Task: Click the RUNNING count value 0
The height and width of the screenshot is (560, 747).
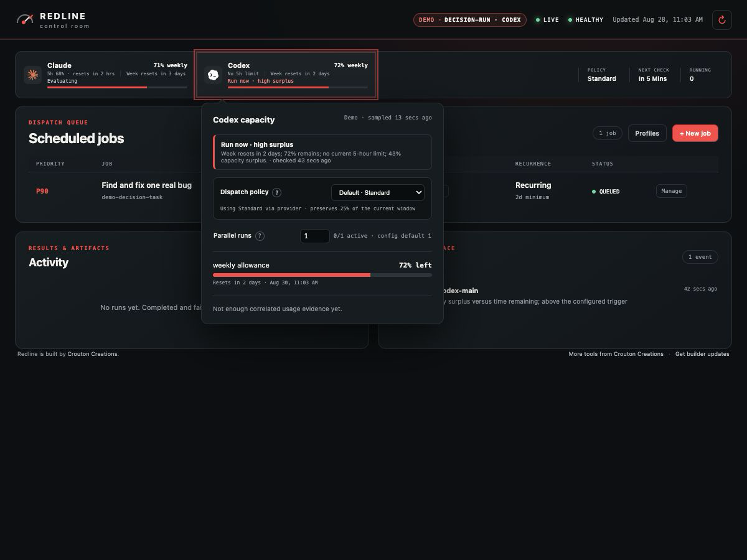Action: click(692, 78)
